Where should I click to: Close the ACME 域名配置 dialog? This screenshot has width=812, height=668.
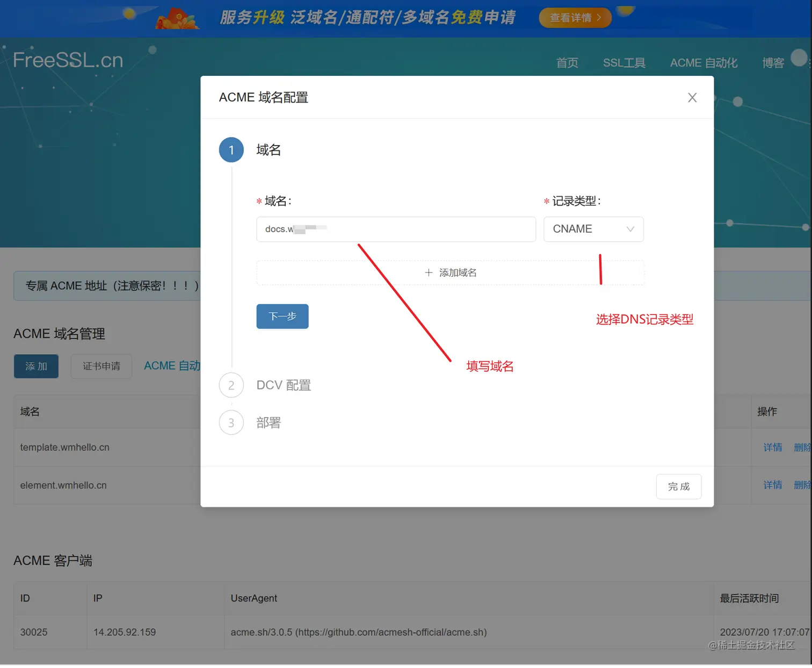pyautogui.click(x=692, y=97)
